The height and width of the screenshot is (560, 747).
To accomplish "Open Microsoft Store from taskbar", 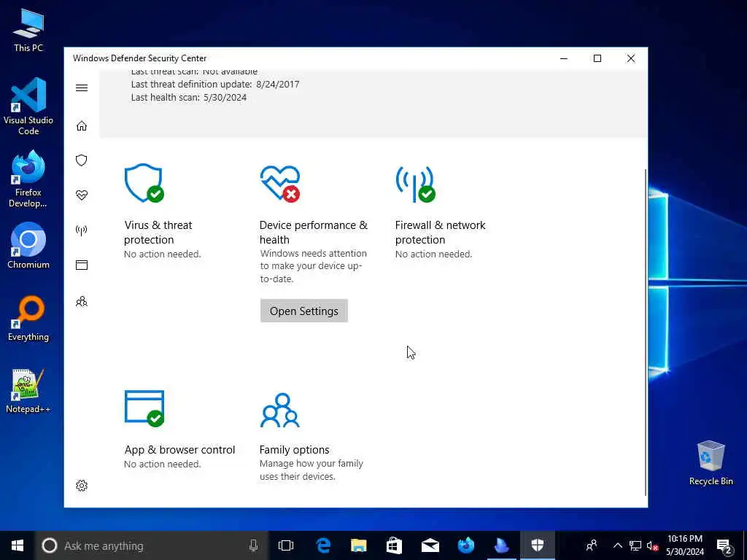I will pos(394,545).
